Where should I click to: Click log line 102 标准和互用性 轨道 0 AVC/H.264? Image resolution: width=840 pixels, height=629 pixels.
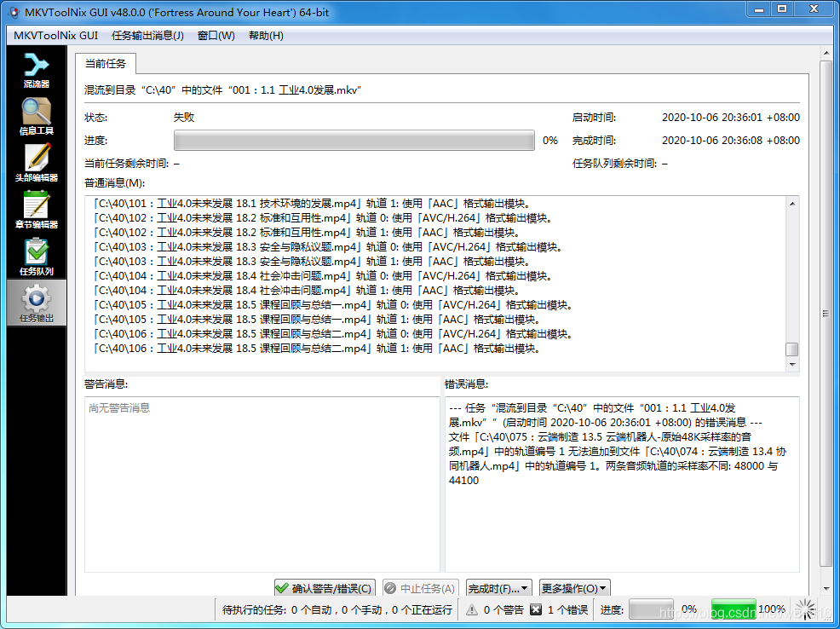323,218
